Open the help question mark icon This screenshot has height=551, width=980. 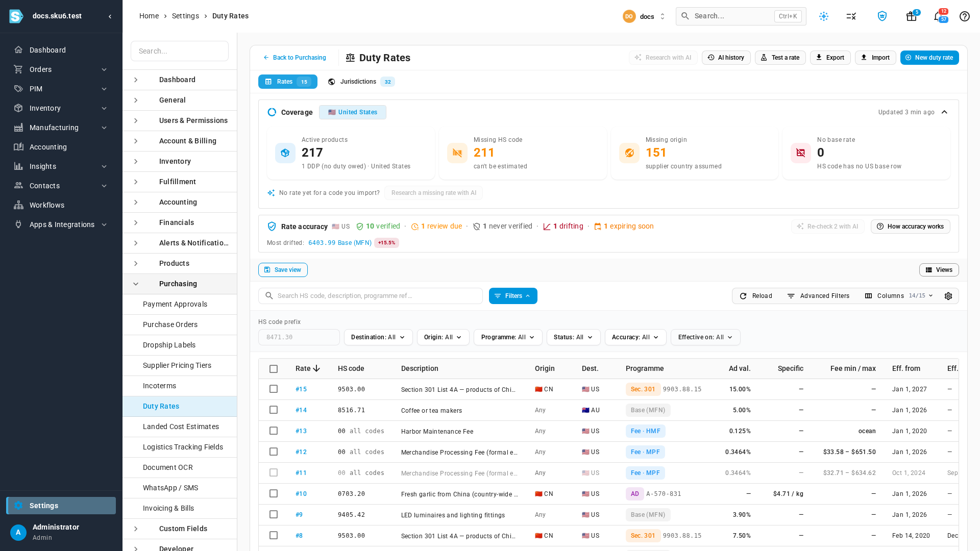coord(965,16)
